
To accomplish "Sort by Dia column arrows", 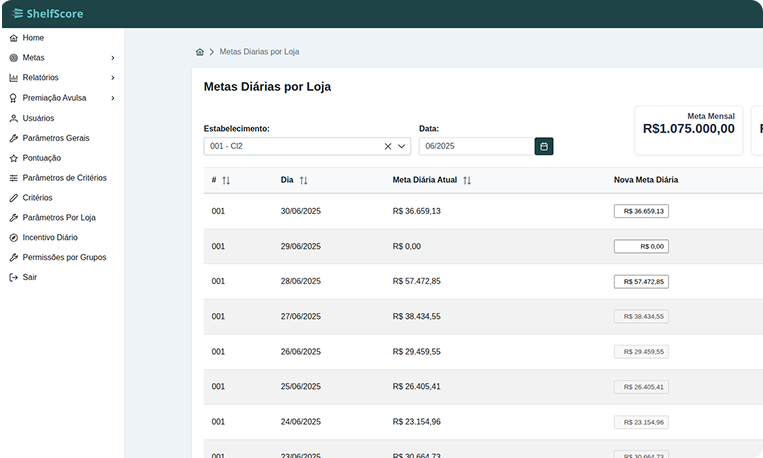I will (303, 180).
